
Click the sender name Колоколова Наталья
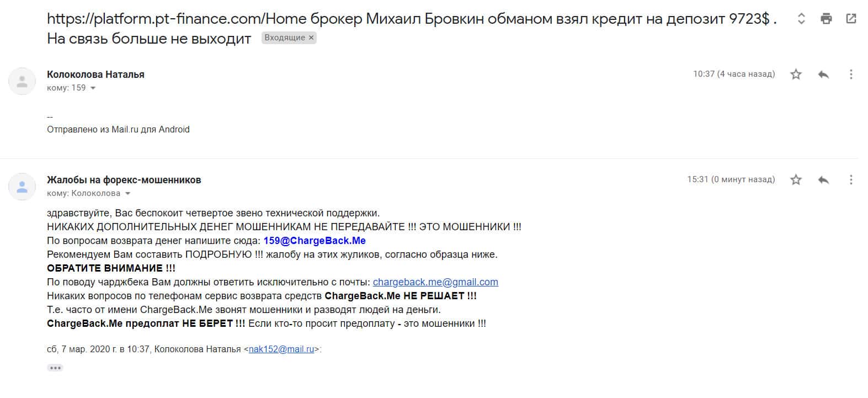point(95,75)
